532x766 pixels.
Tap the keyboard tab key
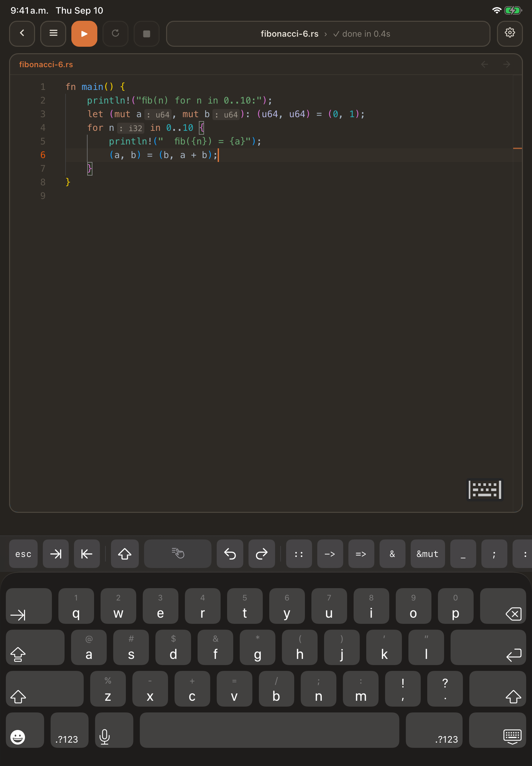pyautogui.click(x=29, y=606)
